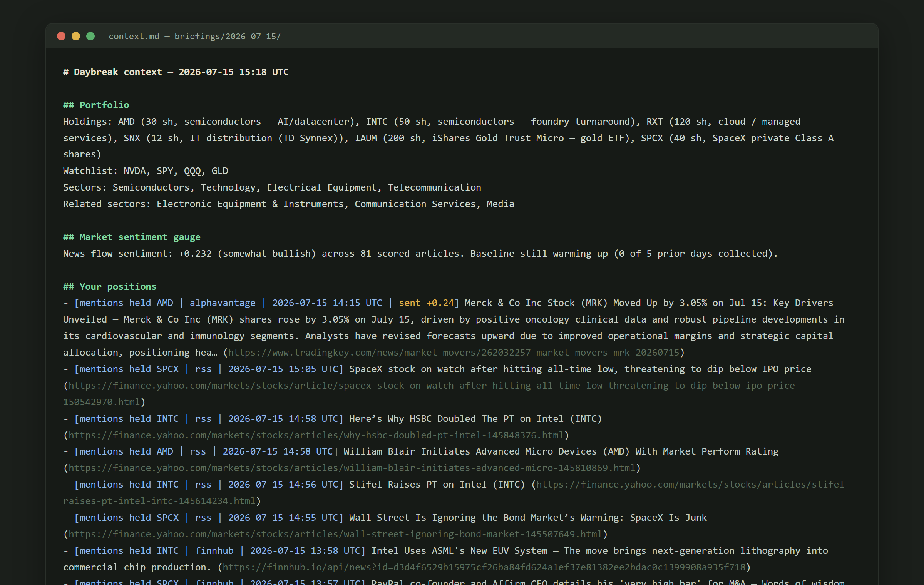Viewport: 924px width, 585px height.
Task: Click the 'Stifel Raises PT on Intel' headline
Action: click(437, 485)
